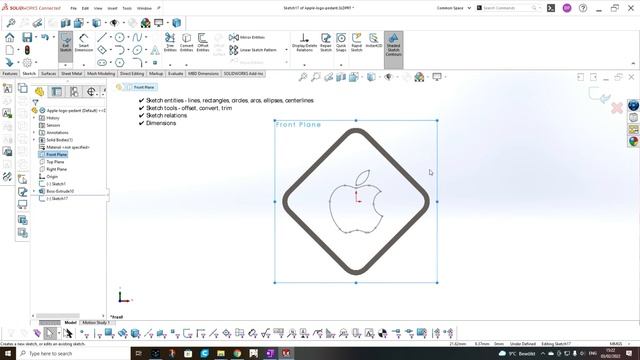The width and height of the screenshot is (640, 360).
Task: Select the Spline sketch tool
Action: [x=137, y=37]
